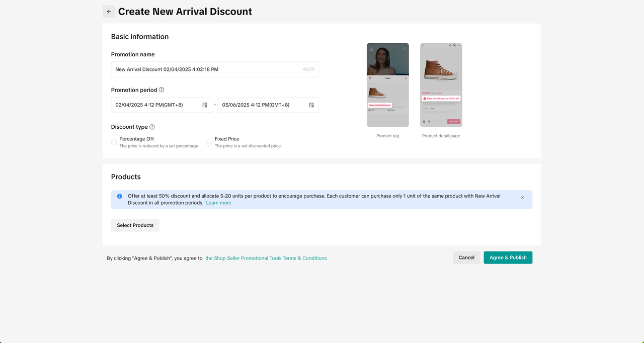The image size is (644, 343).
Task: Click the Promotion period help icon
Action: pyautogui.click(x=161, y=90)
